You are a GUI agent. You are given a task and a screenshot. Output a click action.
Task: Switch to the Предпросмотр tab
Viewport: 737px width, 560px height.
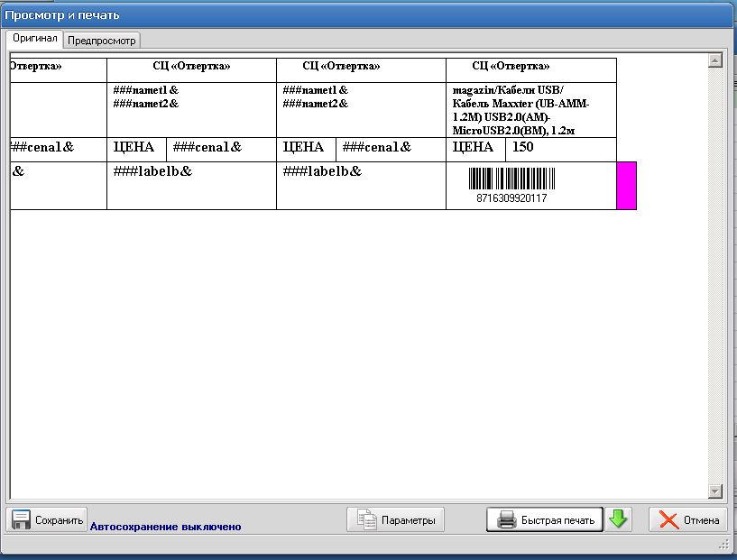(102, 41)
